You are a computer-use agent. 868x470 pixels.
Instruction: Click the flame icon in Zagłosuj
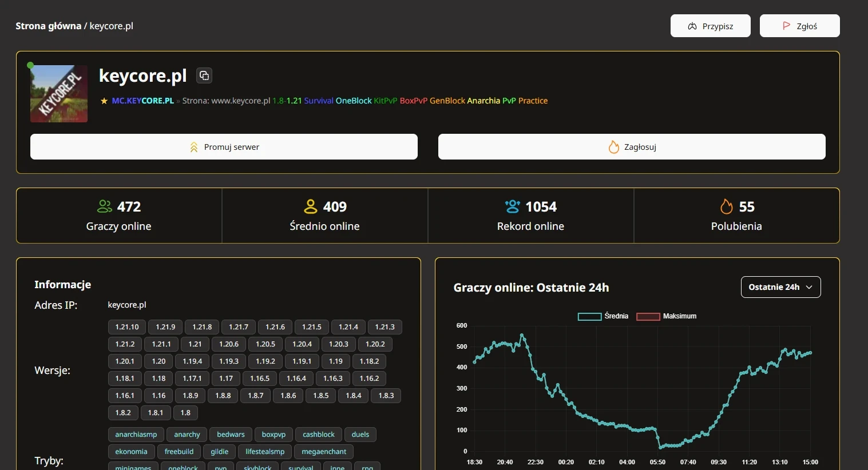614,147
